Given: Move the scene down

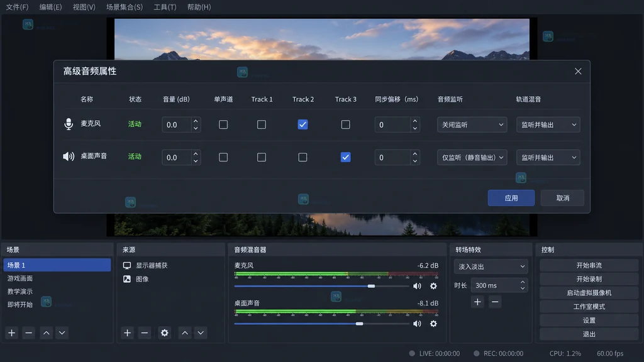Looking at the screenshot, I should click(x=62, y=333).
